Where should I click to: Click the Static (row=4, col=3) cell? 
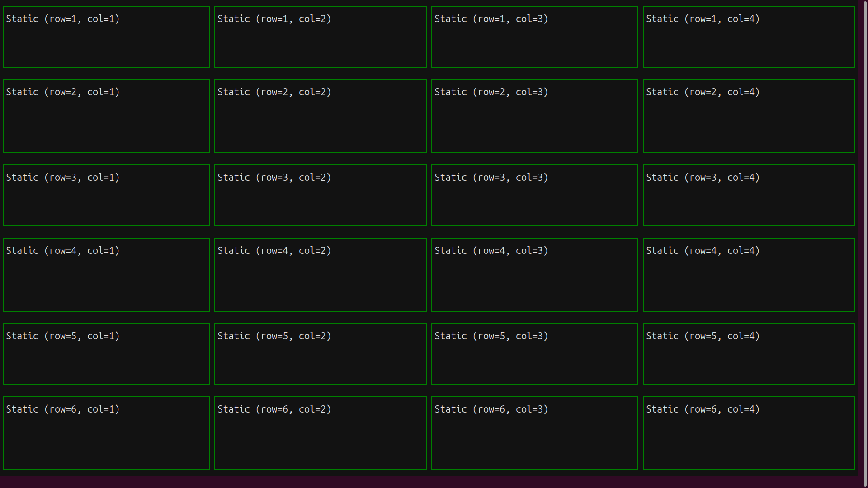tap(534, 274)
